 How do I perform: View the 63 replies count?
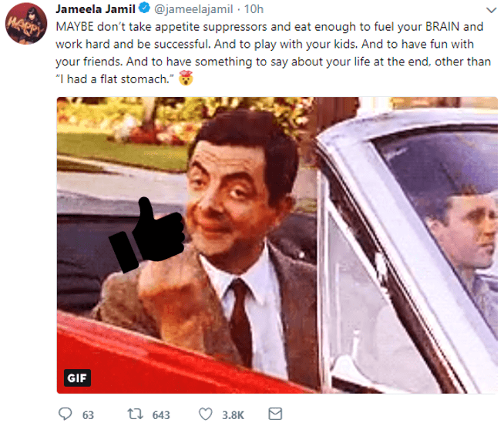[x=88, y=414]
